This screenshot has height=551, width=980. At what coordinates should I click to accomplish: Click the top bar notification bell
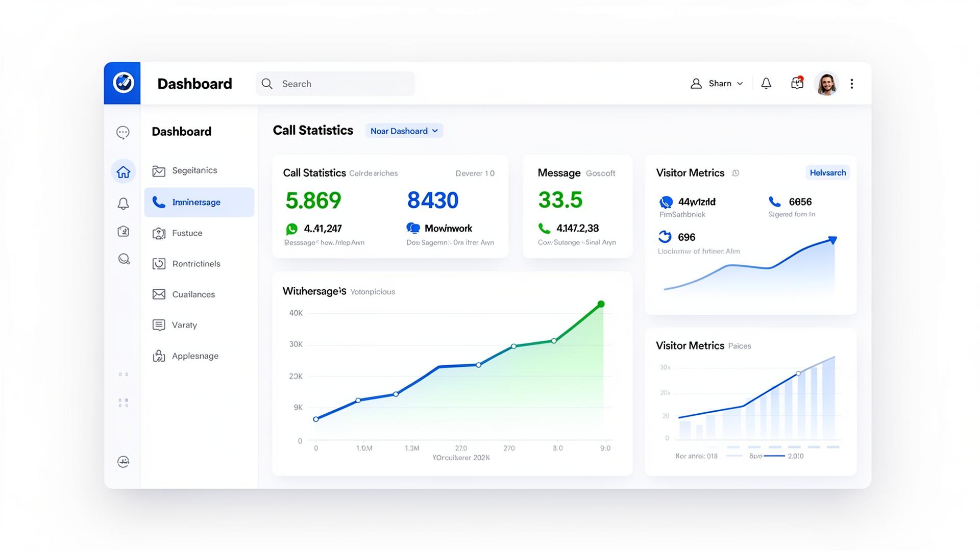coord(766,84)
